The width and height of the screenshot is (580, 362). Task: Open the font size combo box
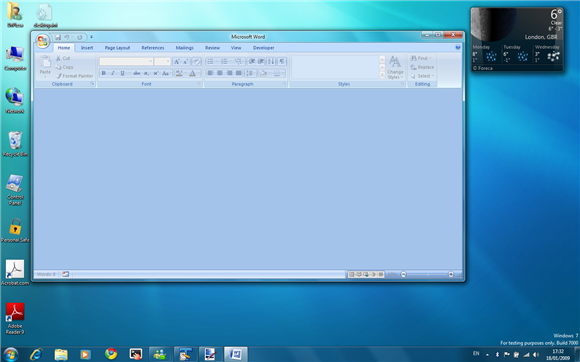[162, 61]
